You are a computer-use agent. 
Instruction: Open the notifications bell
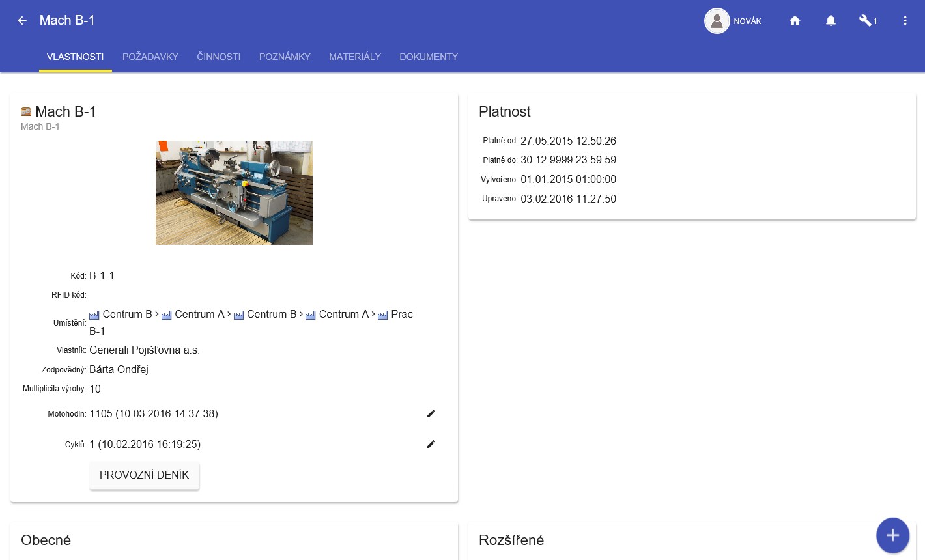point(831,21)
